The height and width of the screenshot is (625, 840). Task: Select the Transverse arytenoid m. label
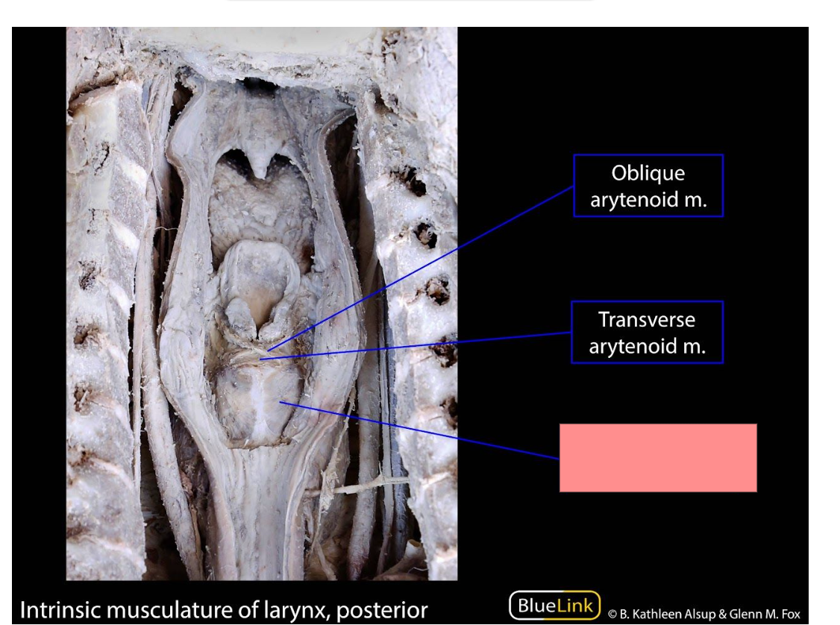tap(647, 333)
